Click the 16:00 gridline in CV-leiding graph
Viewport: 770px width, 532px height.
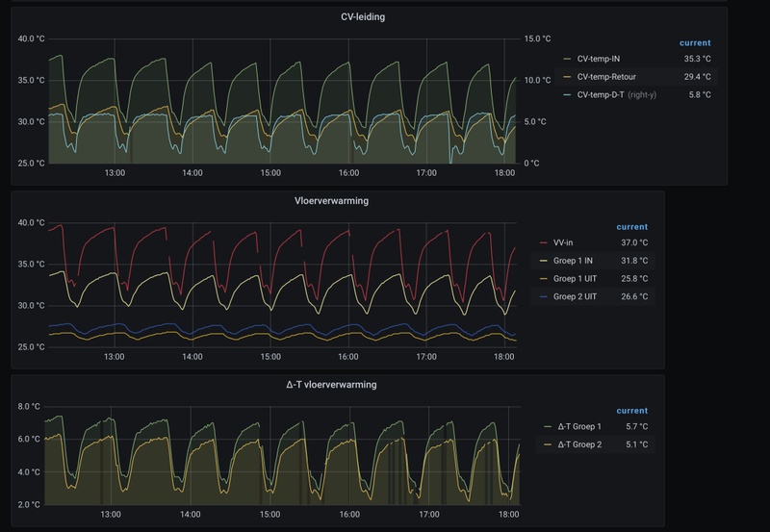pyautogui.click(x=349, y=101)
